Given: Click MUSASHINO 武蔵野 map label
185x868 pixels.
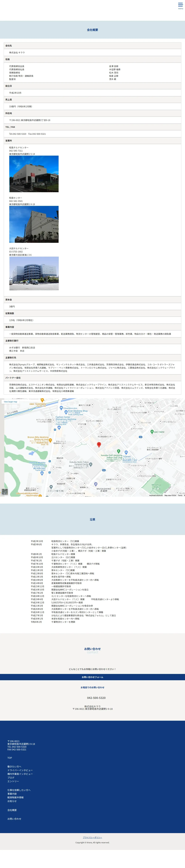Looking at the screenshot, I should [x=104, y=490].
